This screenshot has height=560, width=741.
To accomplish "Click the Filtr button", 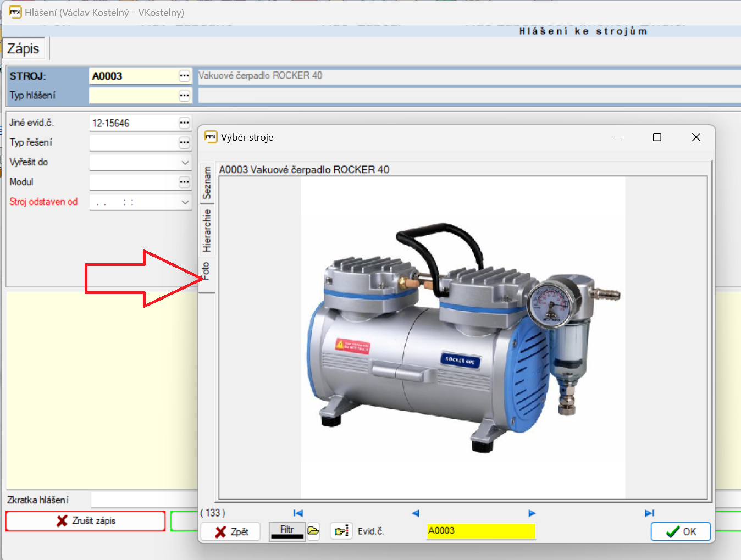I will point(287,531).
